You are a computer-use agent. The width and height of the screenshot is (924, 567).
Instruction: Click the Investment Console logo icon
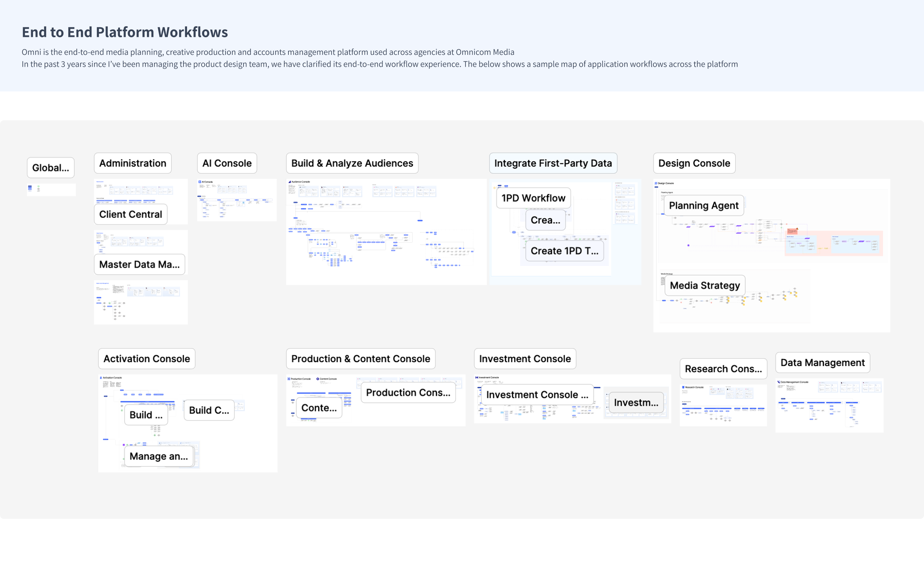(x=477, y=378)
